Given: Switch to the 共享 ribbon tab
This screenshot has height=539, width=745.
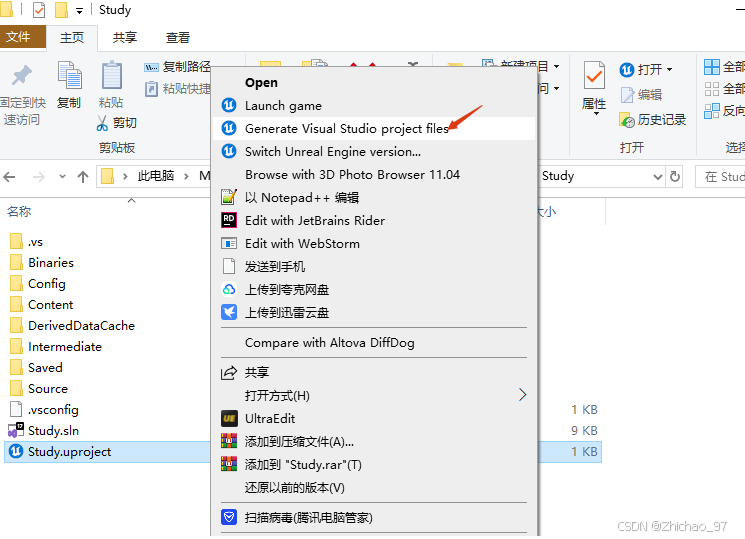Looking at the screenshot, I should tap(125, 38).
